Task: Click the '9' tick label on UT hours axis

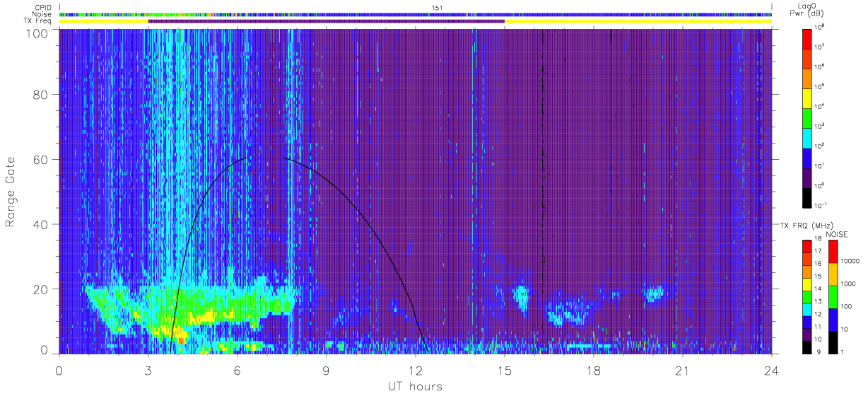Action: 327,370
